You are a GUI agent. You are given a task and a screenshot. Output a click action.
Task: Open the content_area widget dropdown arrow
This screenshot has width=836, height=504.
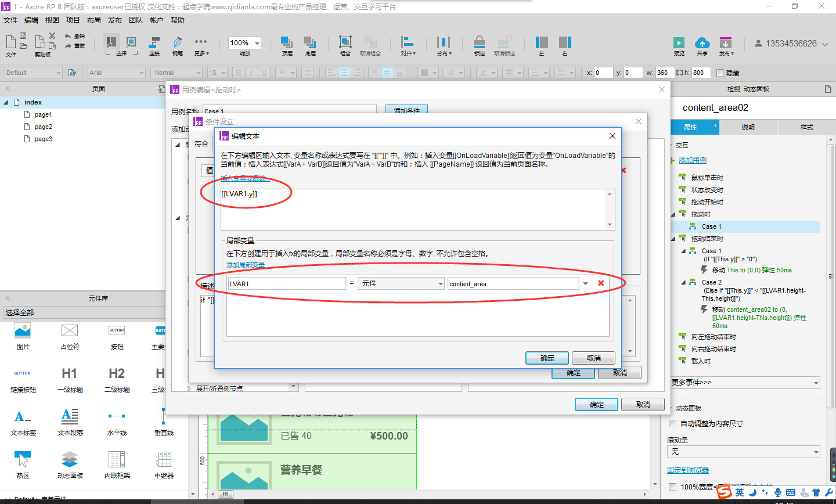click(585, 283)
